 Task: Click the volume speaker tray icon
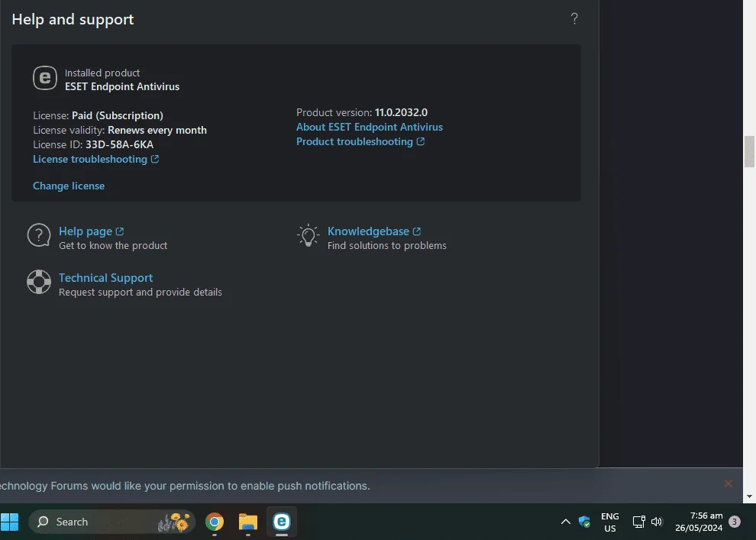[657, 522]
